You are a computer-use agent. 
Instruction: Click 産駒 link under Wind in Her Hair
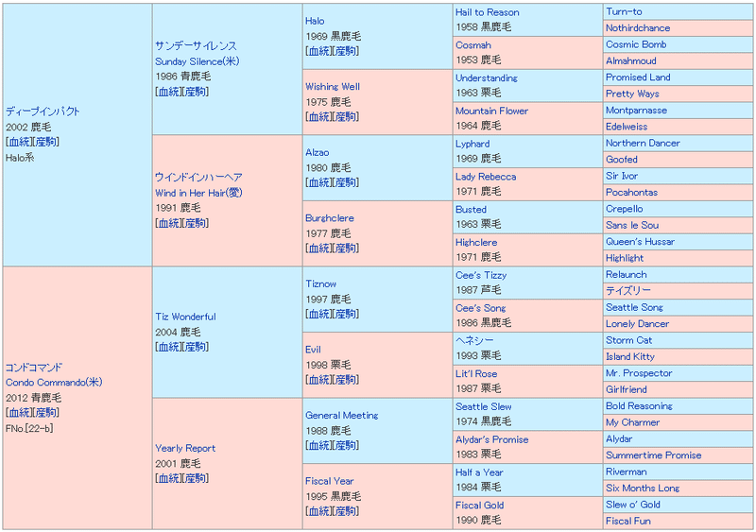196,223
